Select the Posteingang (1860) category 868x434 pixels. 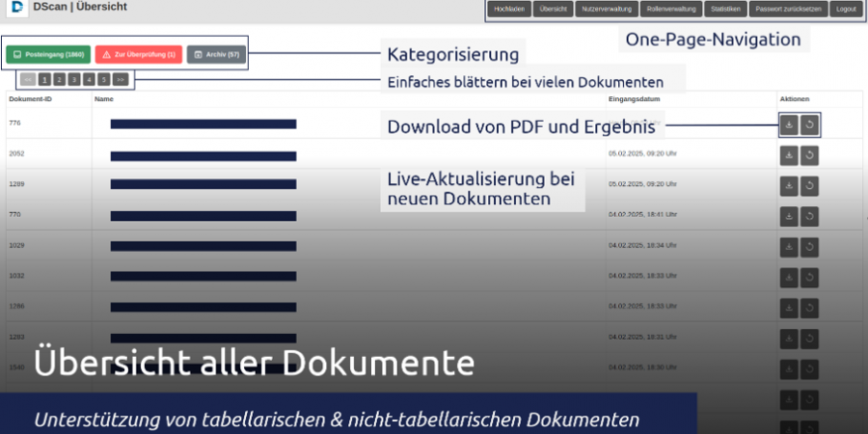48,55
